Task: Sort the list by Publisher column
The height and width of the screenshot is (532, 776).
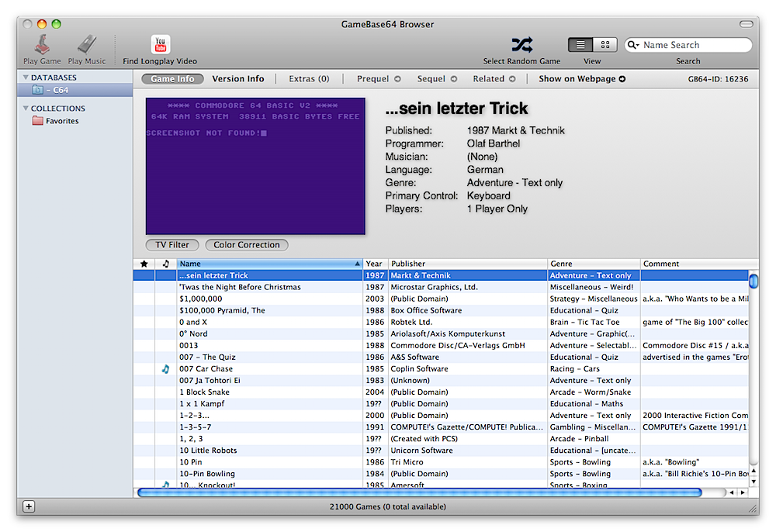Action: (x=468, y=264)
